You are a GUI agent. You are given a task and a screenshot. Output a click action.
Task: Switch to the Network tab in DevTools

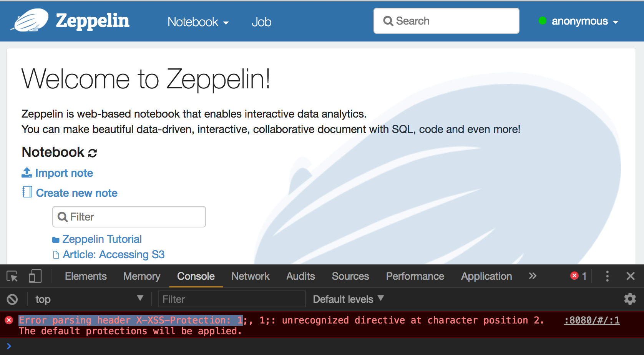coord(251,276)
